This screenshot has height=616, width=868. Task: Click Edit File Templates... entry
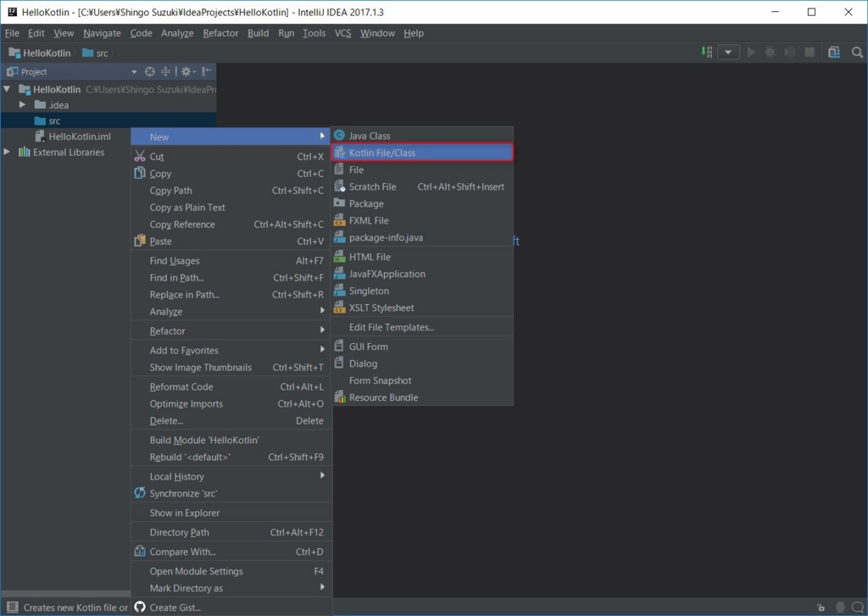[422, 327]
